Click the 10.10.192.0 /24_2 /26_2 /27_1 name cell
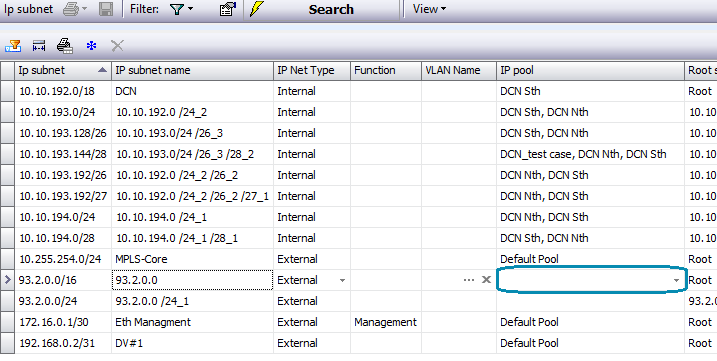Image resolution: width=717 pixels, height=361 pixels. [193, 196]
